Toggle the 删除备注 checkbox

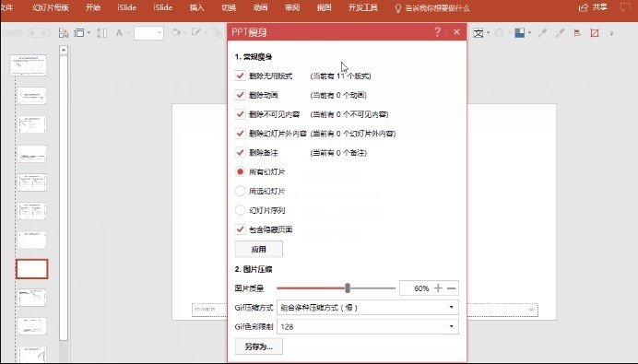coord(240,153)
